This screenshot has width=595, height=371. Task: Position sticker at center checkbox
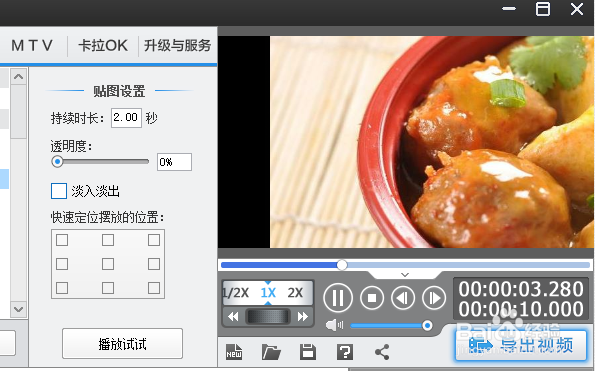108,264
